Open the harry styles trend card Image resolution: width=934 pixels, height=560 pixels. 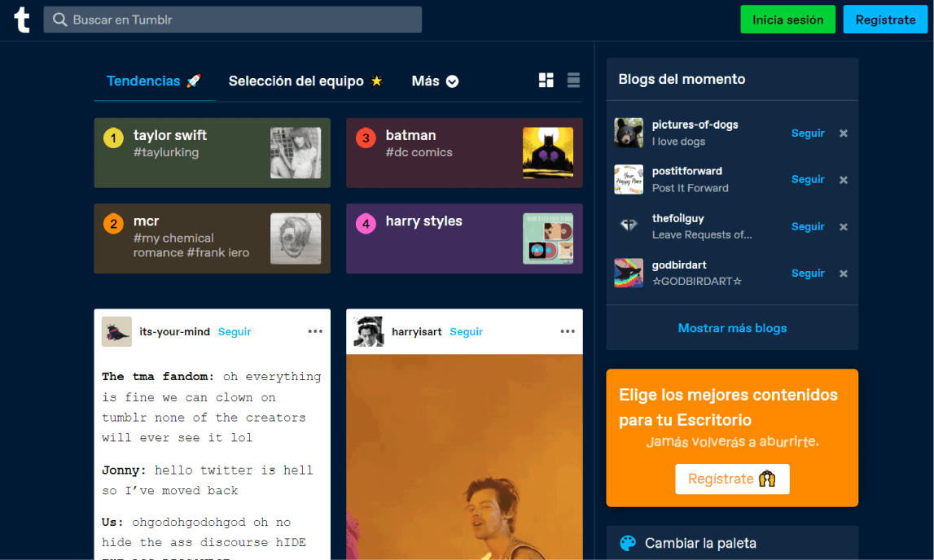pos(464,238)
